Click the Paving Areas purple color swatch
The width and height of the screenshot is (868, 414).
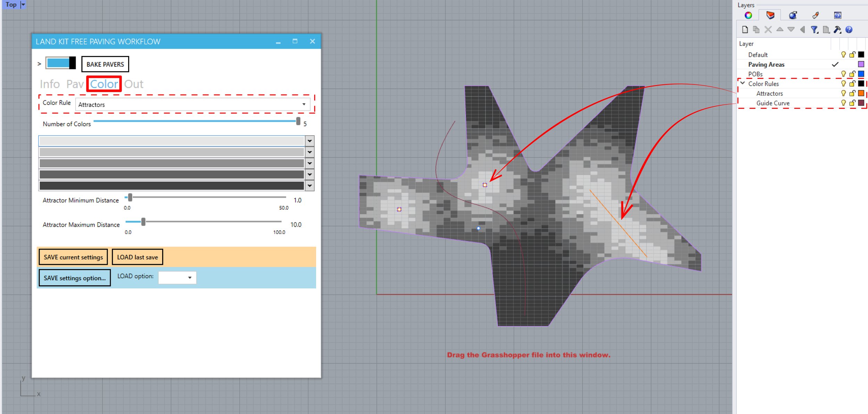pyautogui.click(x=861, y=64)
